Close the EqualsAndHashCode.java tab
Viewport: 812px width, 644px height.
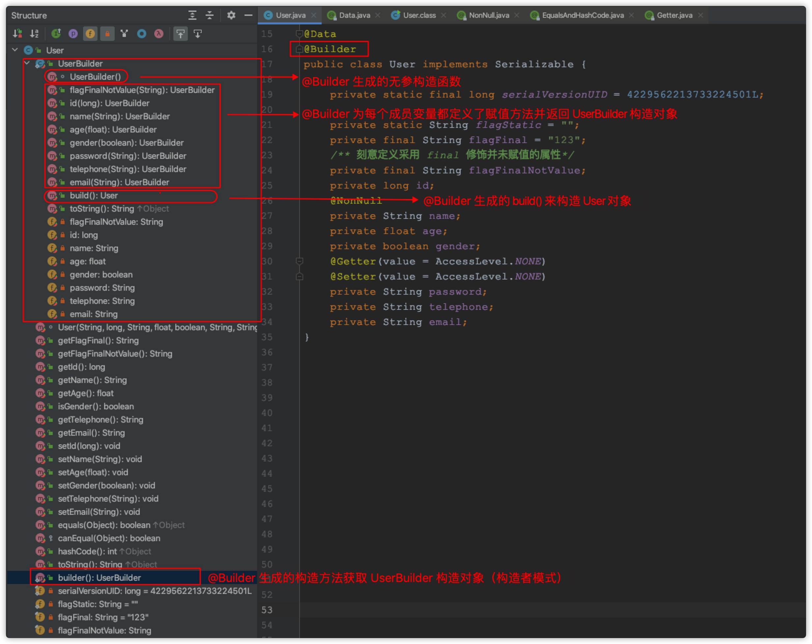point(632,15)
